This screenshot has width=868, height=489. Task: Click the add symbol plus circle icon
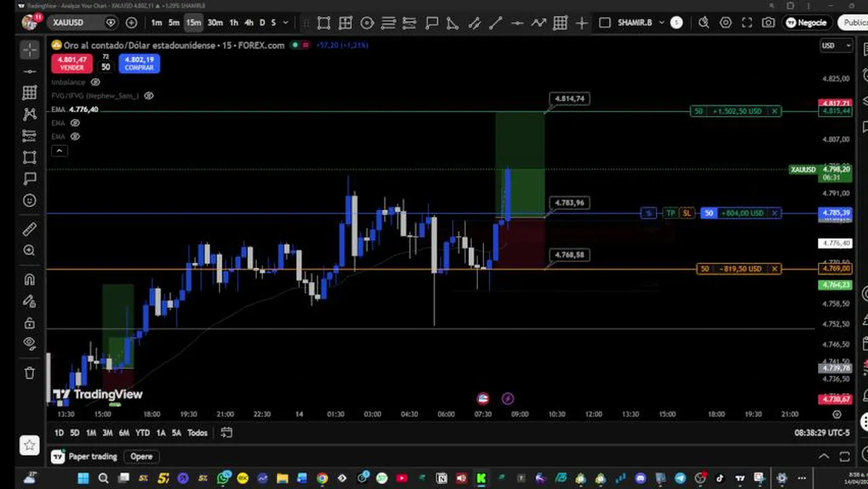coord(131,22)
